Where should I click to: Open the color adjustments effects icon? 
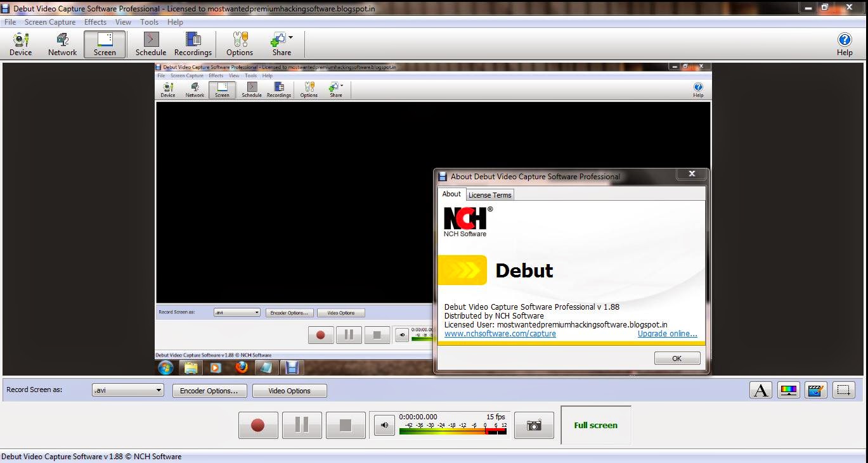pyautogui.click(x=788, y=390)
